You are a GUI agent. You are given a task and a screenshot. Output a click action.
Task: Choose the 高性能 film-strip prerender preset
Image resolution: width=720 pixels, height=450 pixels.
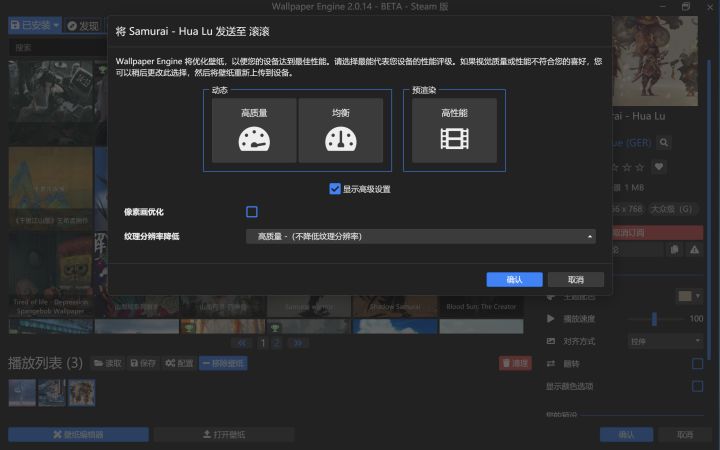454,130
